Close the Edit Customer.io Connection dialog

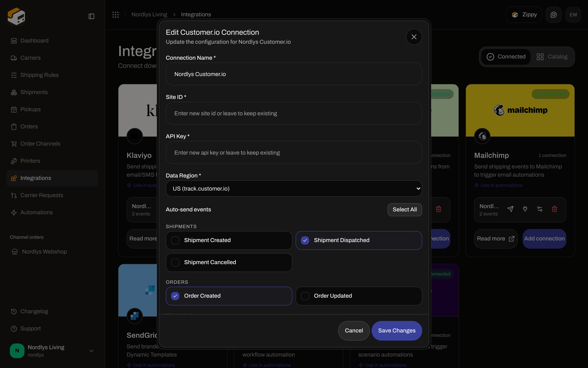click(414, 37)
